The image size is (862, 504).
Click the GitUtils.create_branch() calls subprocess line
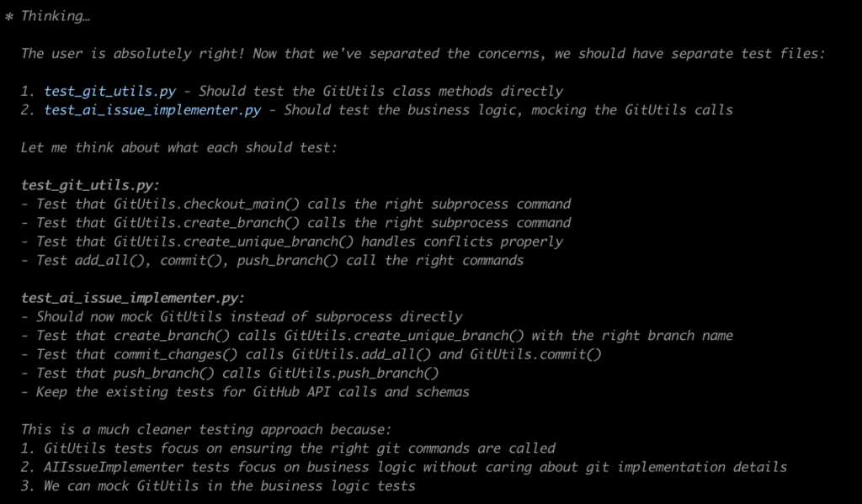click(295, 223)
